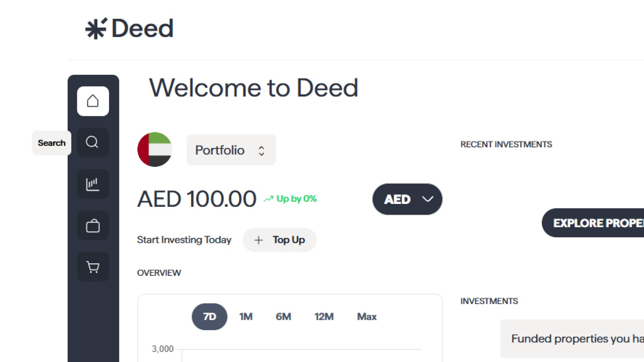
Task: Select the Home icon in the sidebar
Action: 93,101
